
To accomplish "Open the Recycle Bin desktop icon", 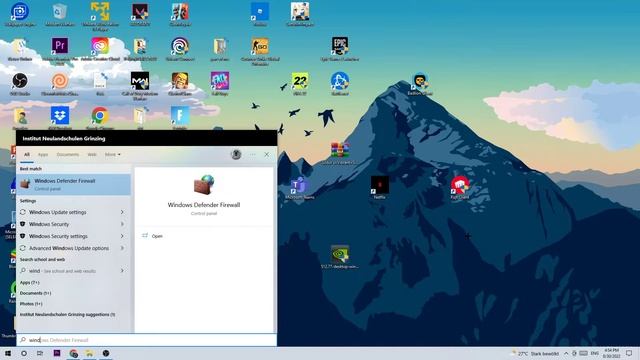I will [60, 15].
